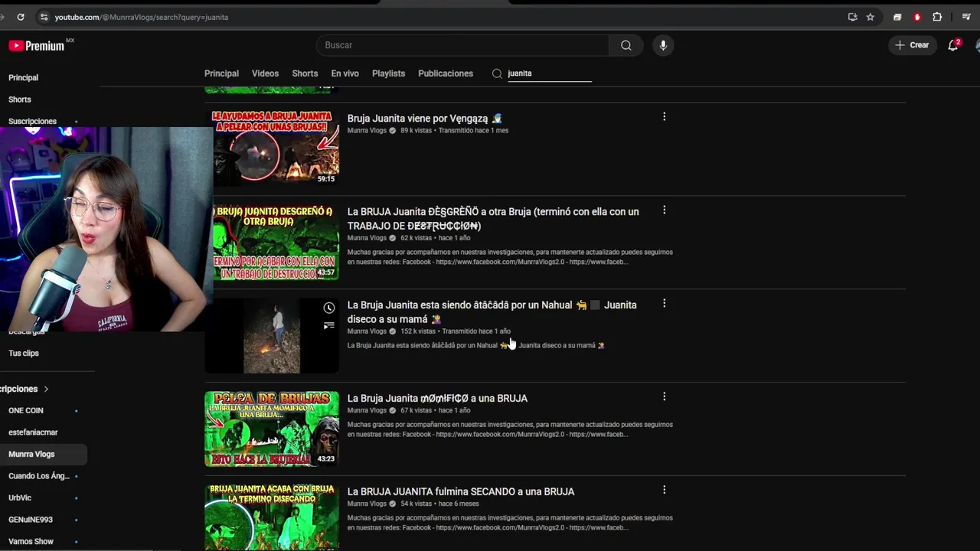
Task: Click the search magnifier button
Action: click(626, 45)
